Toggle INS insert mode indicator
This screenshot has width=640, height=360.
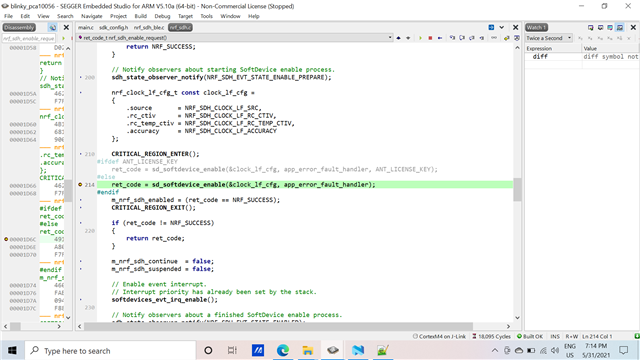coord(555,336)
